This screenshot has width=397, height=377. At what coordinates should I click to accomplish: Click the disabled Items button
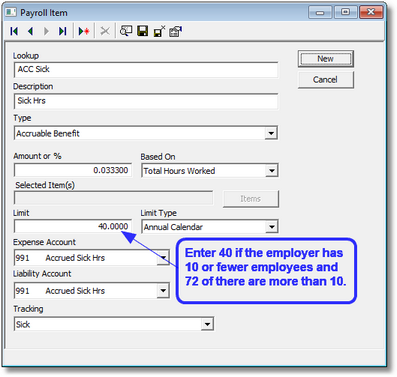click(251, 199)
